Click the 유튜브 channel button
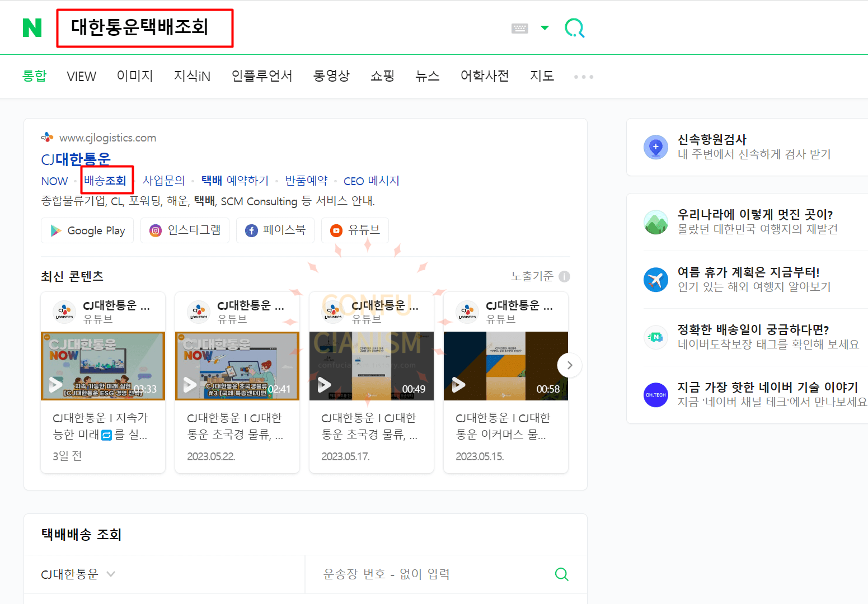This screenshot has height=604, width=868. coord(355,230)
